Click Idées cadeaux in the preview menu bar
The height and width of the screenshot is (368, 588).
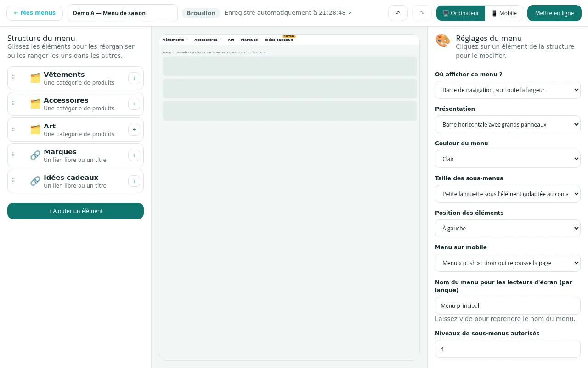click(x=279, y=40)
